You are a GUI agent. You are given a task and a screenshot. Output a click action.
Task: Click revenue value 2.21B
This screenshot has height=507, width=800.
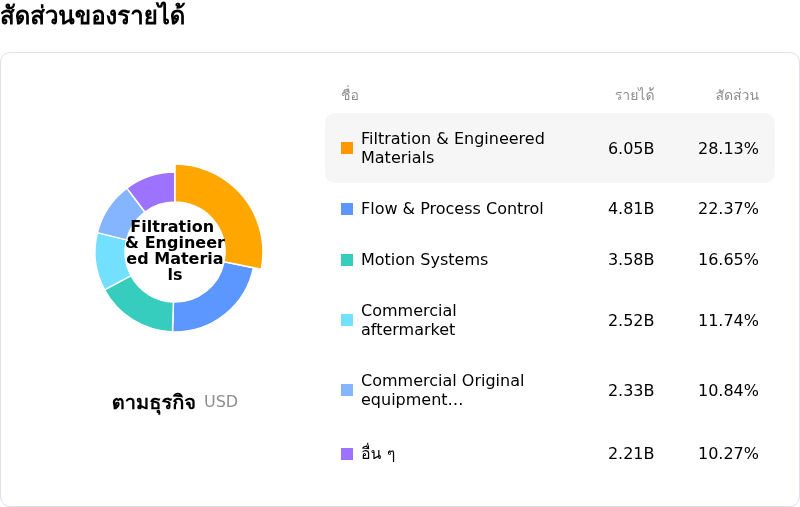click(x=631, y=453)
